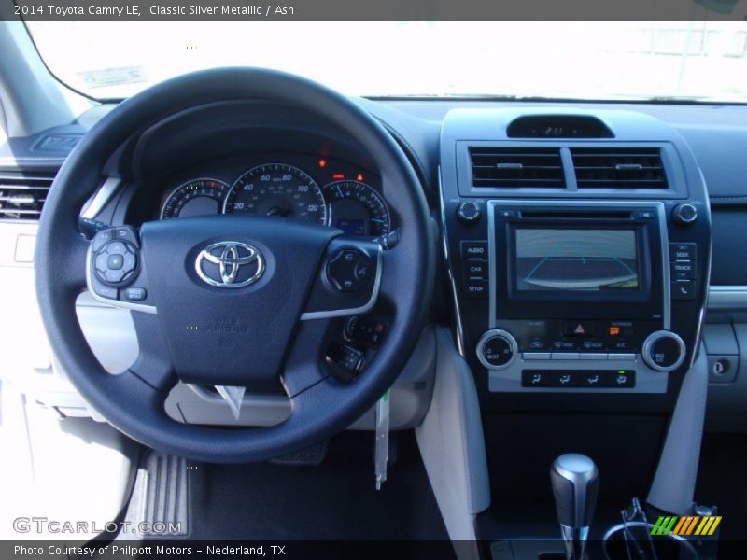The height and width of the screenshot is (560, 747).
Task: Click the left center air vent
Action: (x=515, y=167)
